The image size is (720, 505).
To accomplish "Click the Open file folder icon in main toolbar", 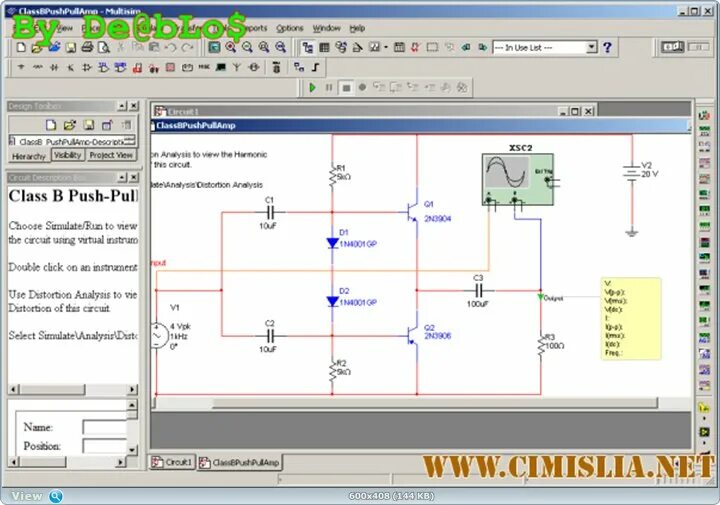I will [x=37, y=47].
